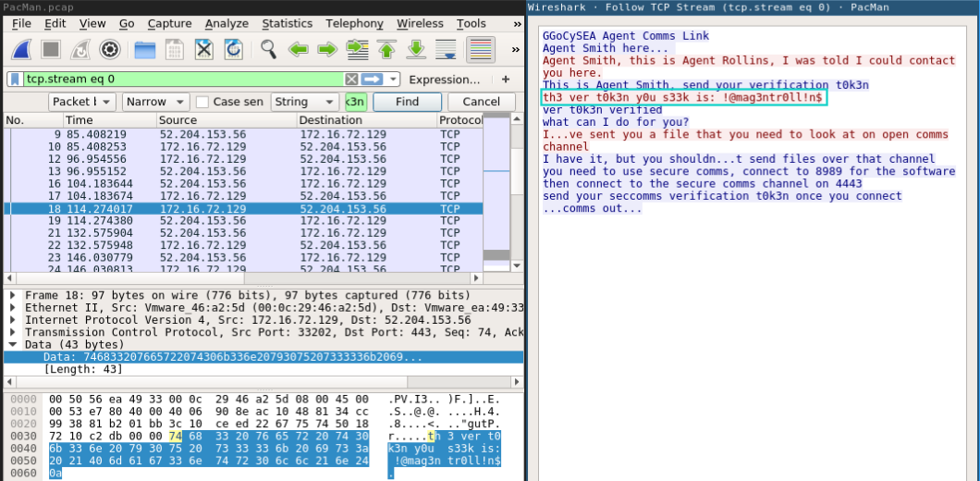
Task: Go forward in packet history arrow
Action: (x=327, y=49)
